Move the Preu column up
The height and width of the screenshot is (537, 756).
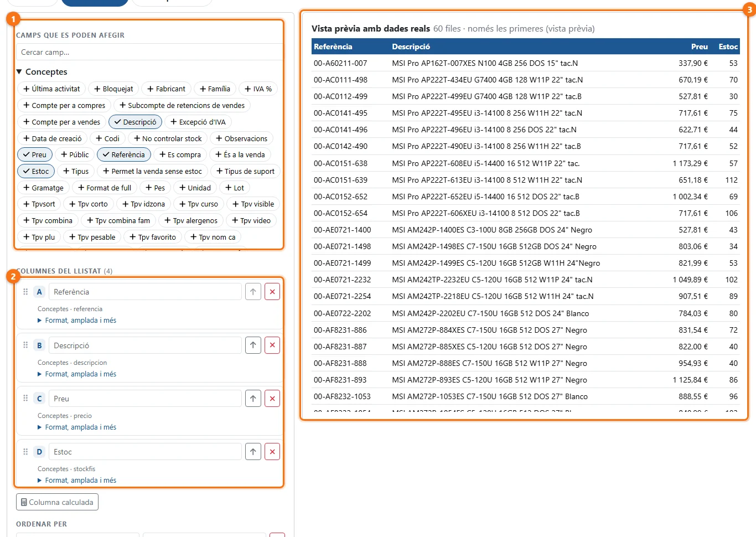click(x=253, y=399)
